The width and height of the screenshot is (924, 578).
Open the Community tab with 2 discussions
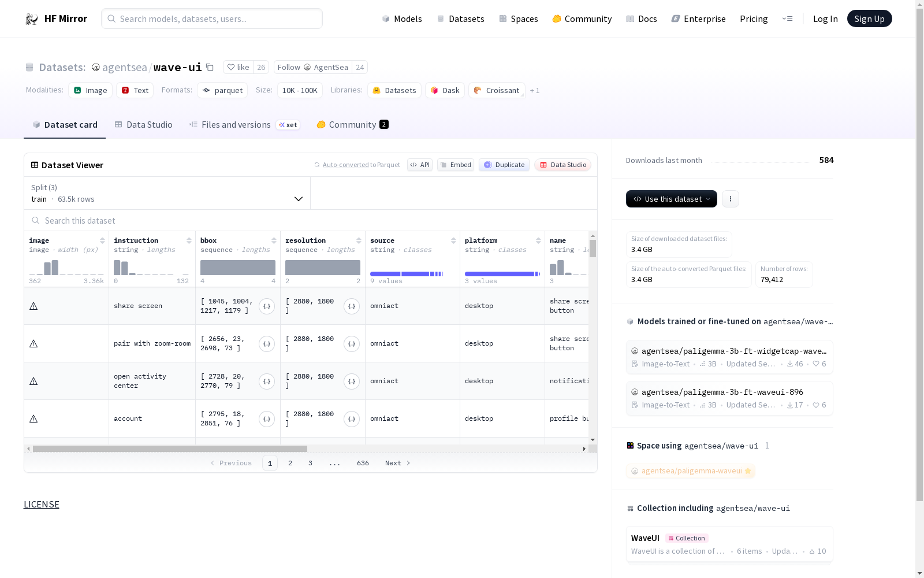pyautogui.click(x=352, y=125)
